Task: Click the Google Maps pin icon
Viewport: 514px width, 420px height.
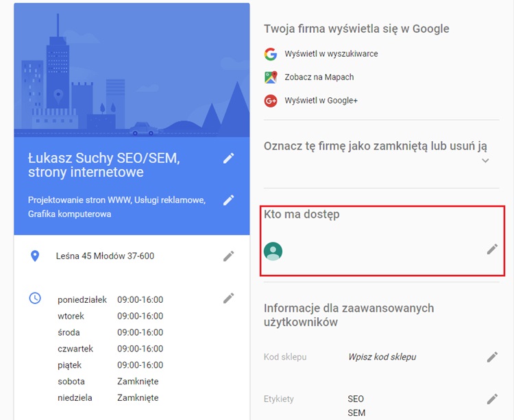Action: [271, 77]
